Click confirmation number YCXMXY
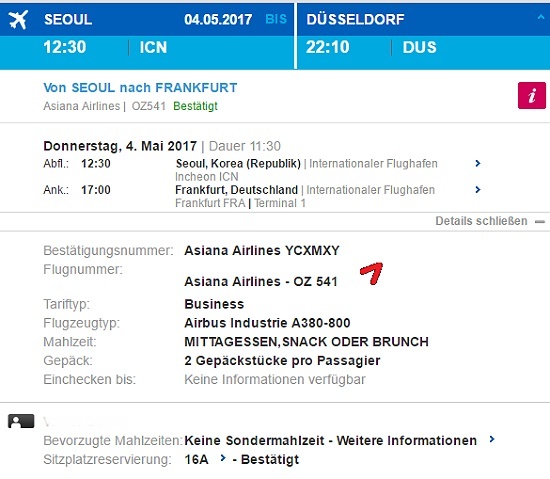 point(312,250)
